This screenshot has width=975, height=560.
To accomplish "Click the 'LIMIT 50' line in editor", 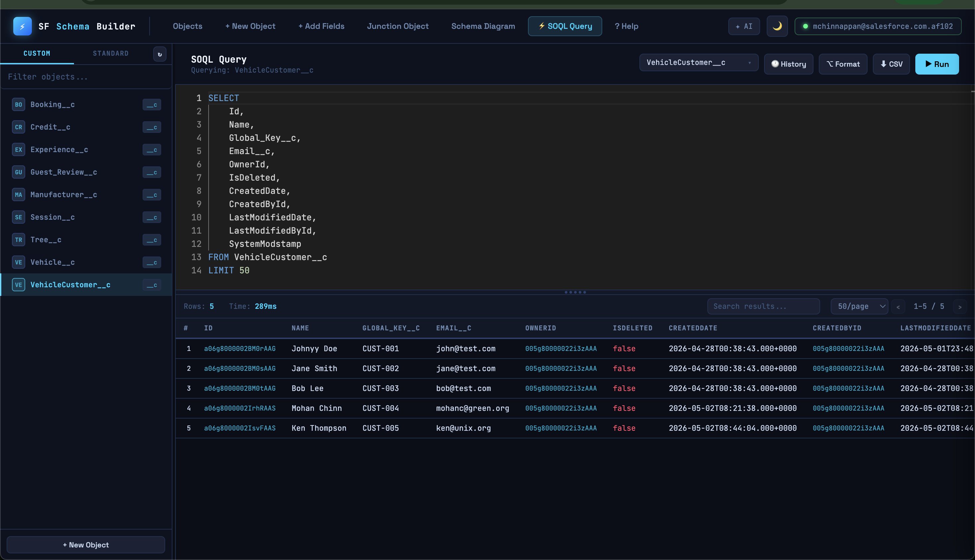I will tap(228, 271).
